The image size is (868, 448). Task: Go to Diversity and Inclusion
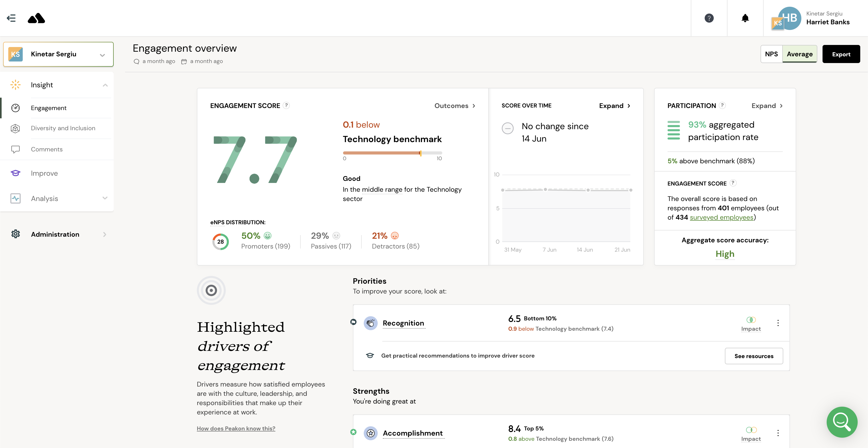pos(63,128)
